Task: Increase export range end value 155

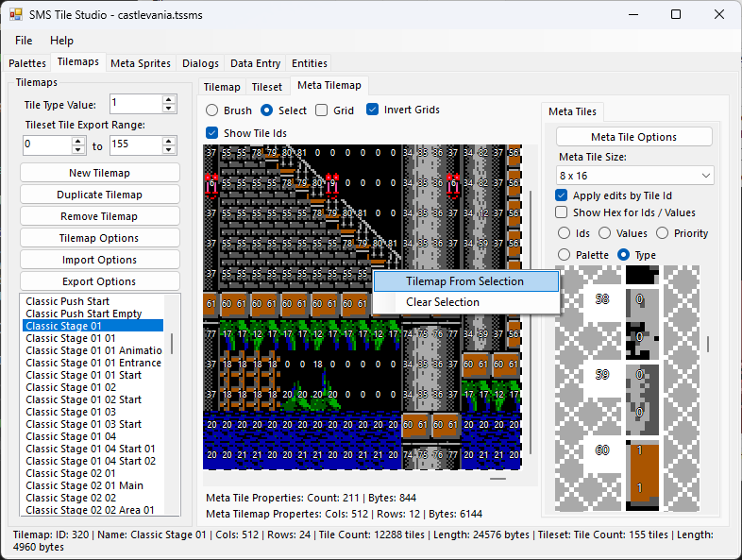Action: click(x=168, y=141)
